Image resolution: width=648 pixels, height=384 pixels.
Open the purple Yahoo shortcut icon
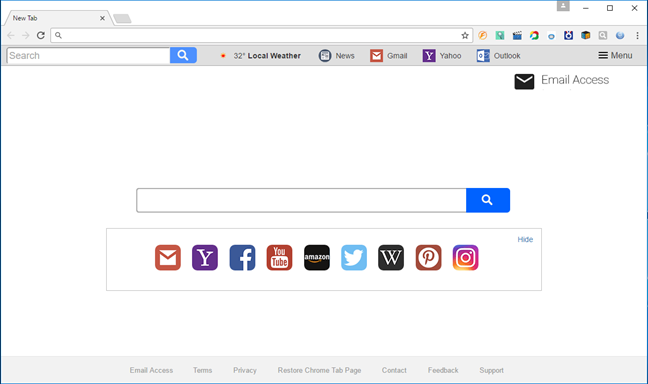point(205,258)
